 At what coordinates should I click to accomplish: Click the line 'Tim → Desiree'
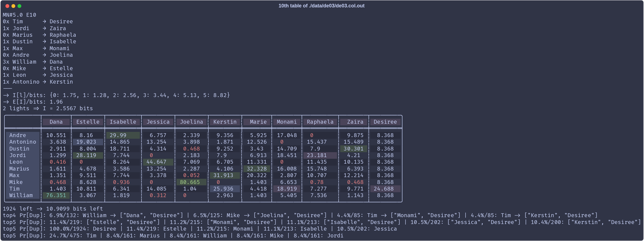point(38,21)
